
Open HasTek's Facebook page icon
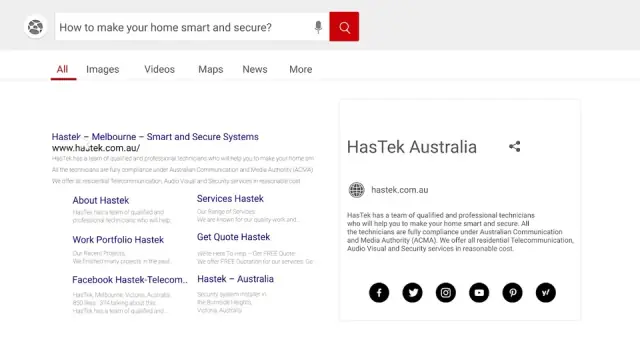coord(379,293)
